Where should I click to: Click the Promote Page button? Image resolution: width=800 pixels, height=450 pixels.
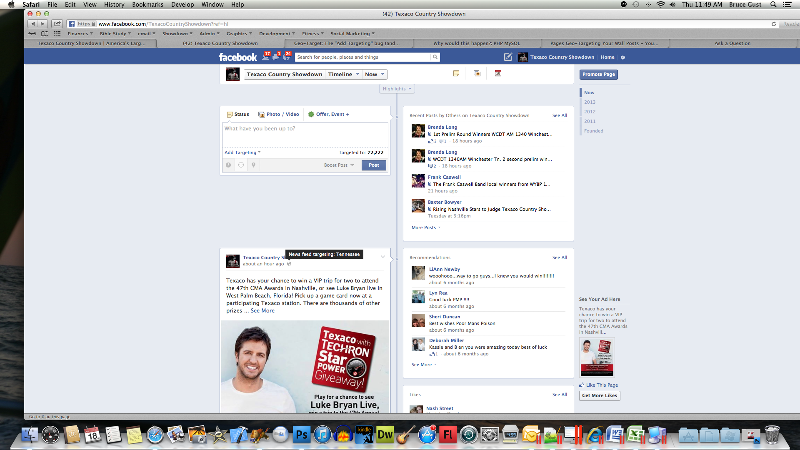point(598,74)
